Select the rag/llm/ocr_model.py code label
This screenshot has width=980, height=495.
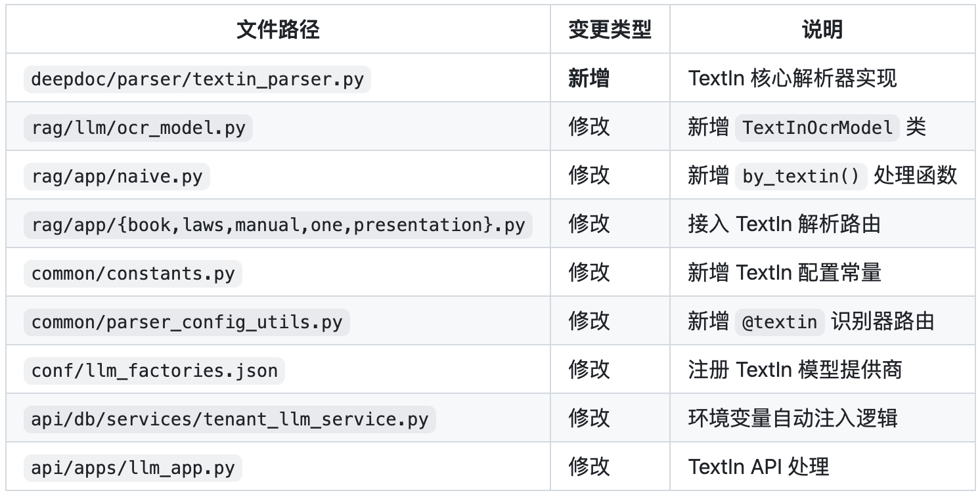(138, 127)
